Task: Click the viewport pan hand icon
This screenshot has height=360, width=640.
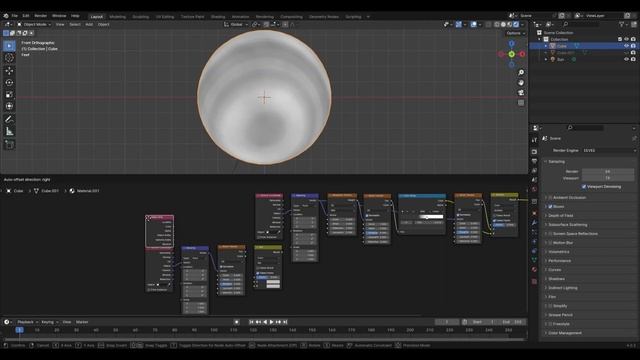Action: click(521, 83)
